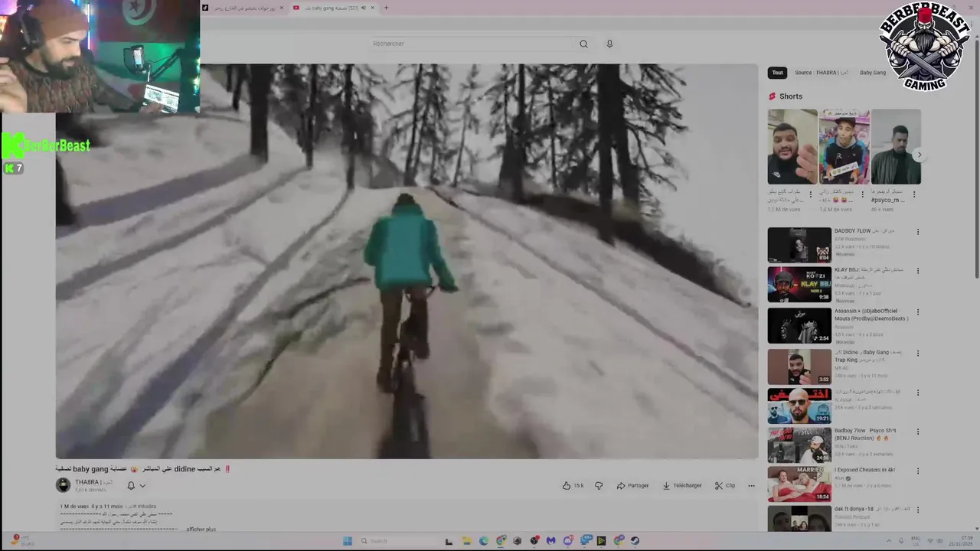Screen dimensions: 980x551
Task: Click the Partager share button
Action: click(x=632, y=485)
